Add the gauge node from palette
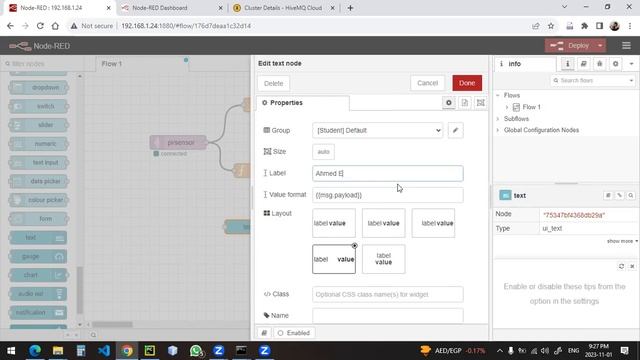 point(38,256)
